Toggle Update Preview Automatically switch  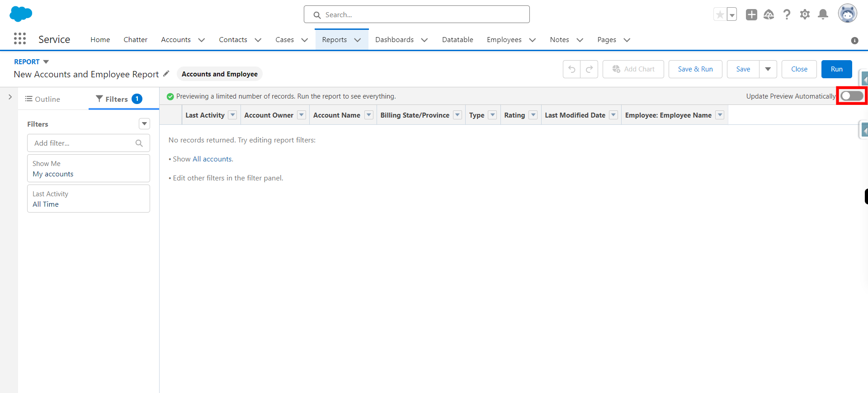pos(852,96)
